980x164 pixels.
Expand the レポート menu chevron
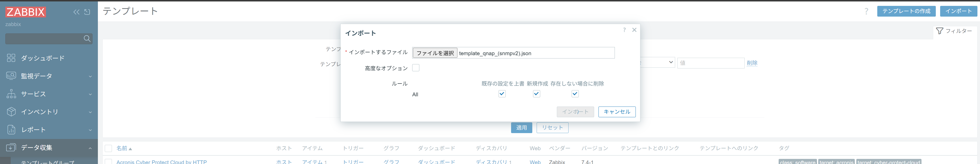pyautogui.click(x=90, y=130)
